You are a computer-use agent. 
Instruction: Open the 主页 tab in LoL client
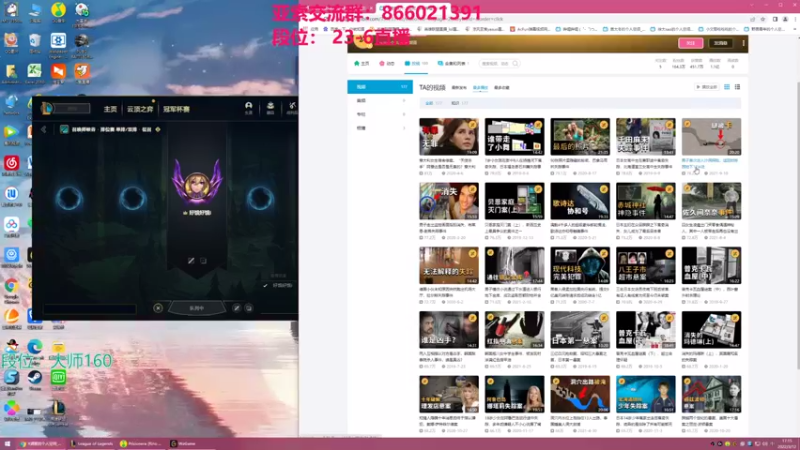110,109
